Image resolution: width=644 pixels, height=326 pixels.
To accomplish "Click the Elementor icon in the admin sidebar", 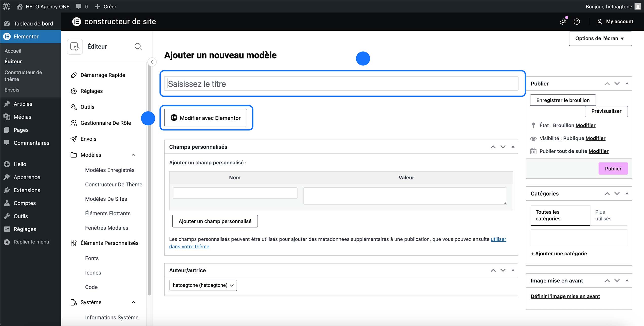I will pos(7,36).
